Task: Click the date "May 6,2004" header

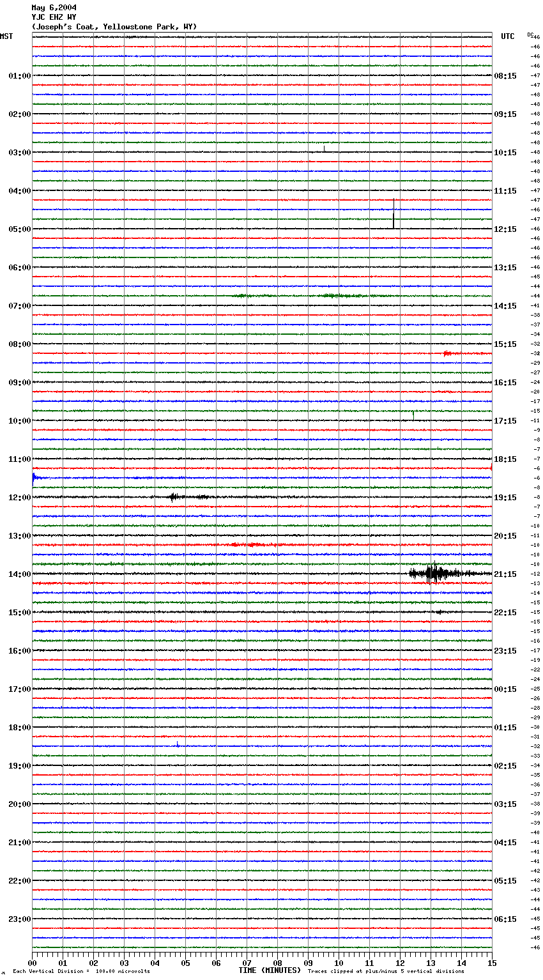Action: 54,8
